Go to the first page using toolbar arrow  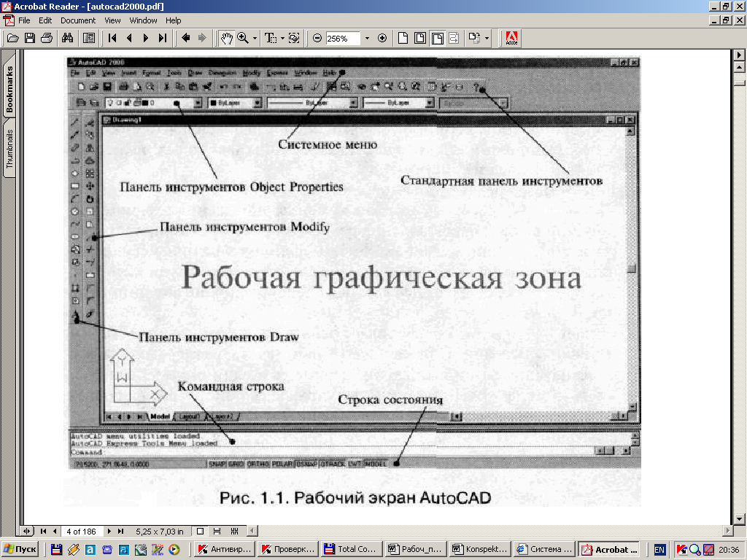coord(112,38)
